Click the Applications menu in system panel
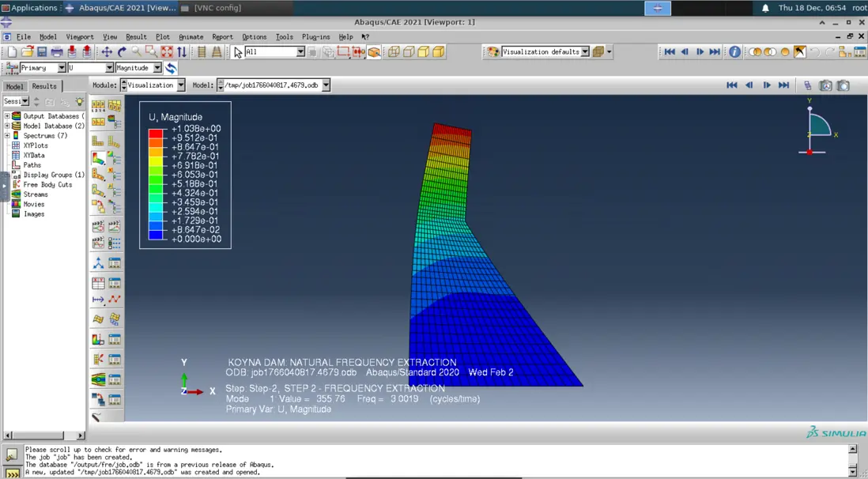Screen dimensions: 868x479 (x=34, y=8)
